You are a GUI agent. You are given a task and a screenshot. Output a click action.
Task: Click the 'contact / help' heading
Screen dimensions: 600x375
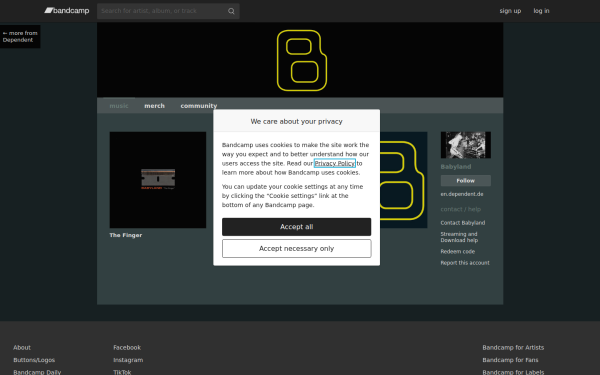461,209
